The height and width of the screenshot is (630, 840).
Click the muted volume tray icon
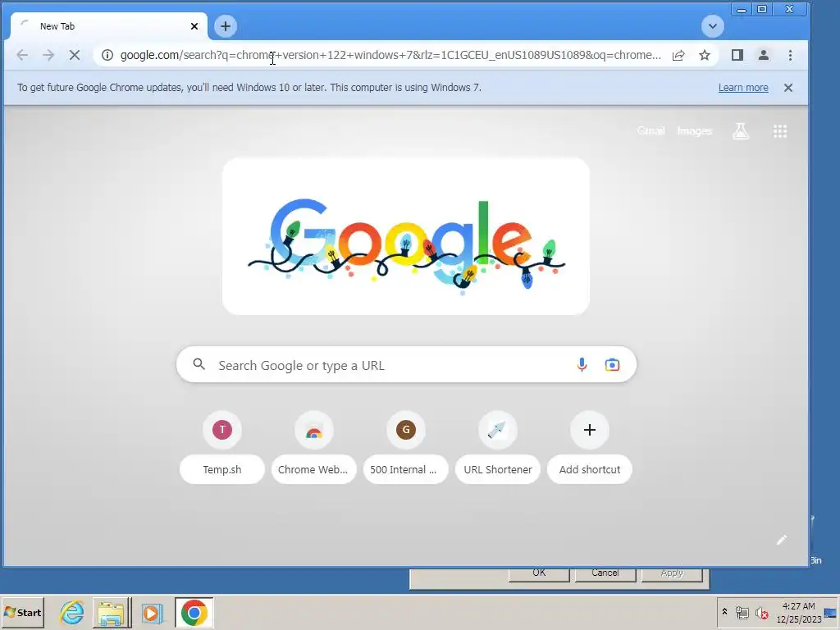761,612
